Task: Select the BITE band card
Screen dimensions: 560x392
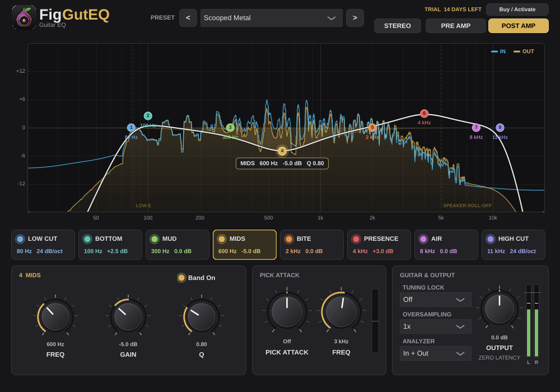Action: point(312,245)
